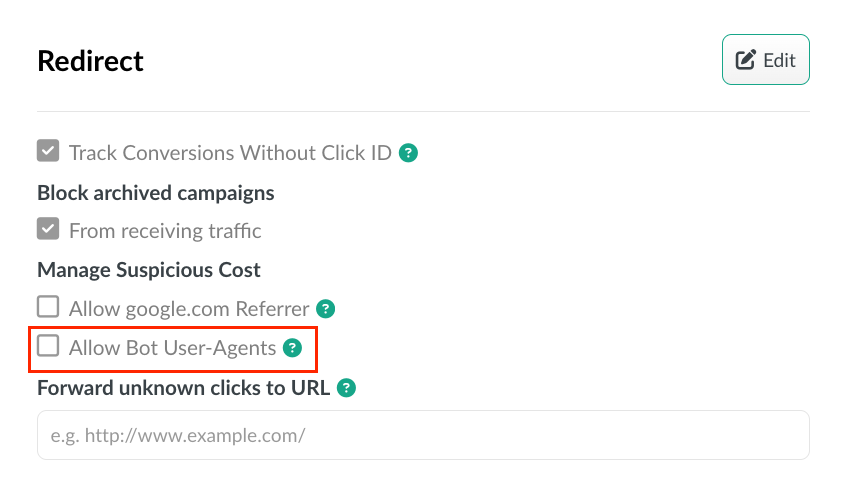
Task: Uncheck the From receiving traffic checkbox
Action: [x=48, y=229]
